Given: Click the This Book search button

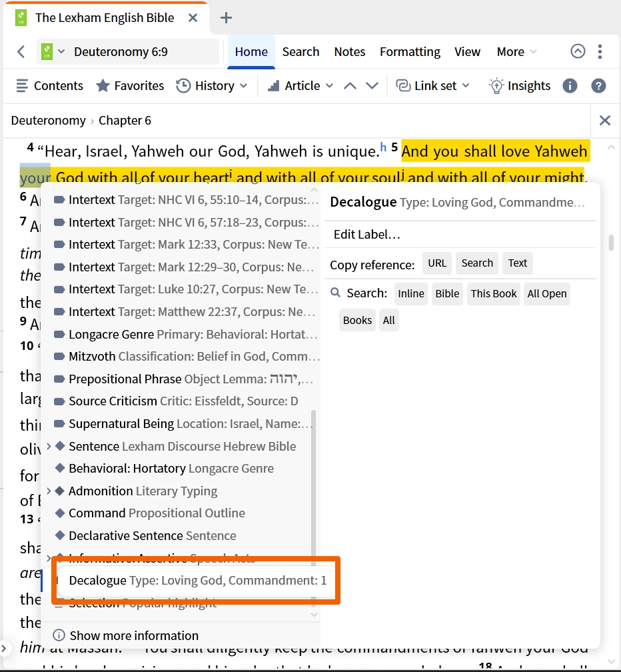Looking at the screenshot, I should [493, 293].
